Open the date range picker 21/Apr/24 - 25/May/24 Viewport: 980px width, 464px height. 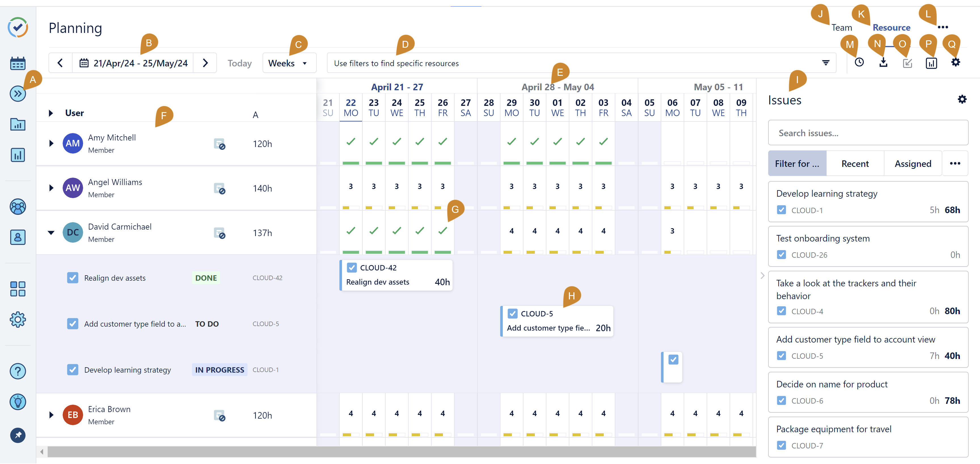(x=133, y=63)
